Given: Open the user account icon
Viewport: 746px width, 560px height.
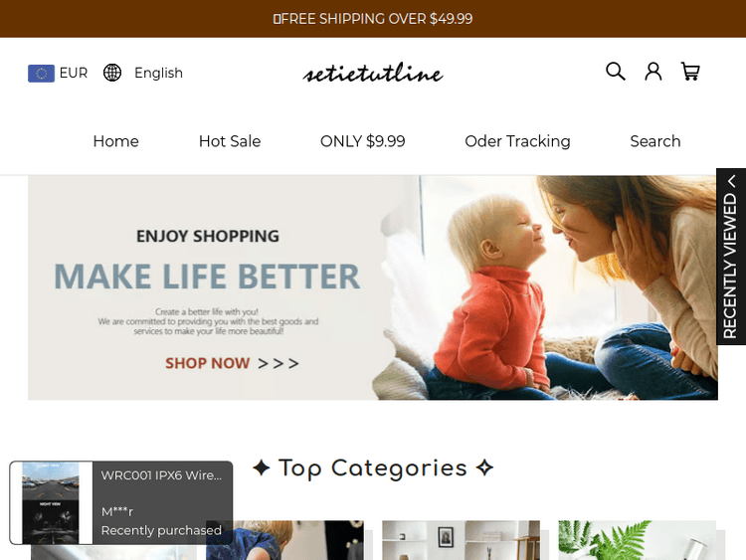Looking at the screenshot, I should (x=653, y=72).
